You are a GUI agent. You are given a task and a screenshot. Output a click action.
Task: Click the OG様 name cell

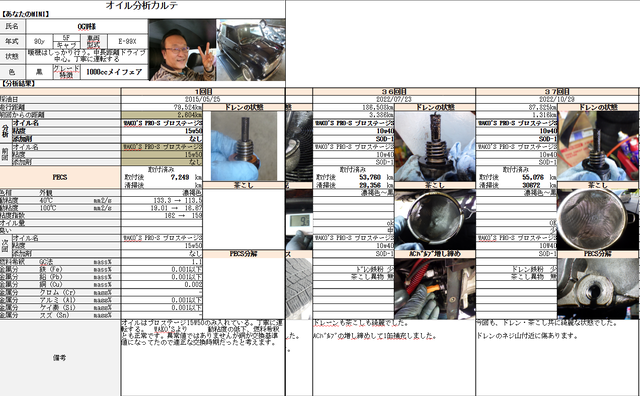pos(87,27)
